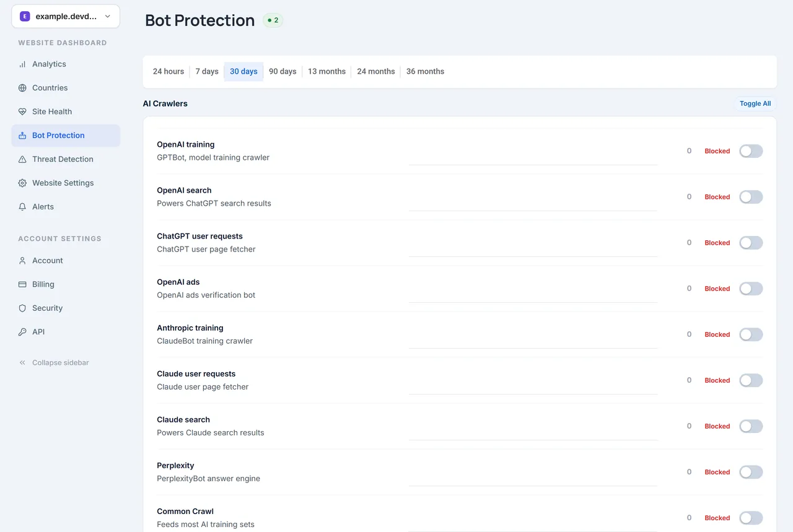Click the Analytics bar chart icon
This screenshot has width=793, height=532.
click(x=22, y=64)
